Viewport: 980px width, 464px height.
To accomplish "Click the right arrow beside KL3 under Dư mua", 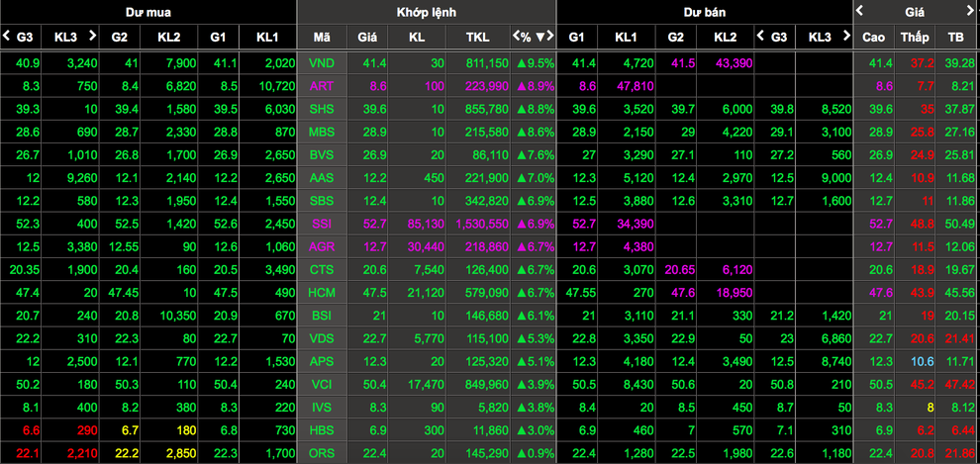I will 92,37.
